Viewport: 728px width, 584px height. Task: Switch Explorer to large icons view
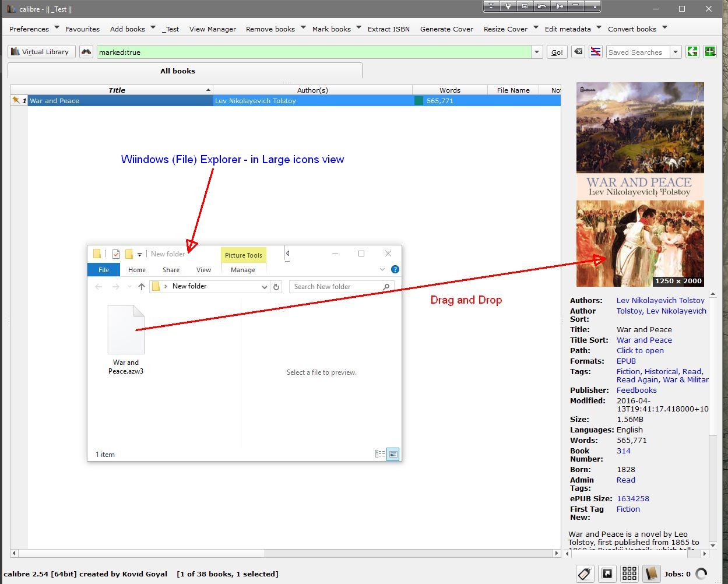393,454
